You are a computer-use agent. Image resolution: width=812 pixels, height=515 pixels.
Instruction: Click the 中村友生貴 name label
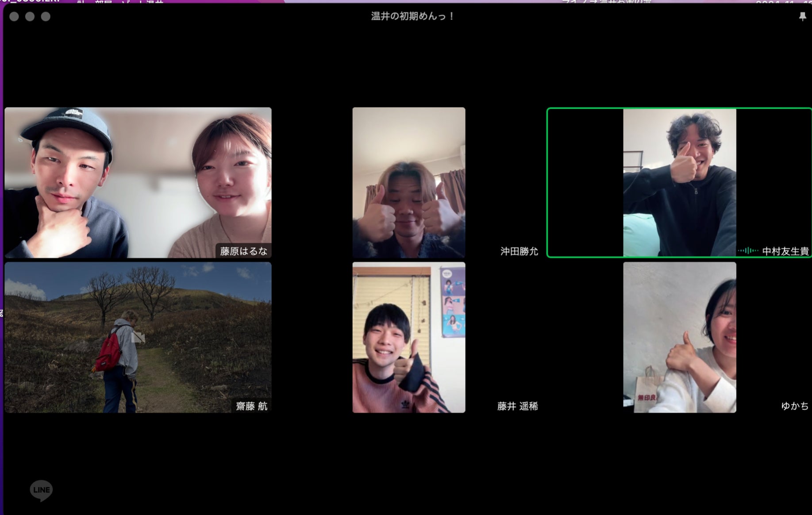coord(785,251)
